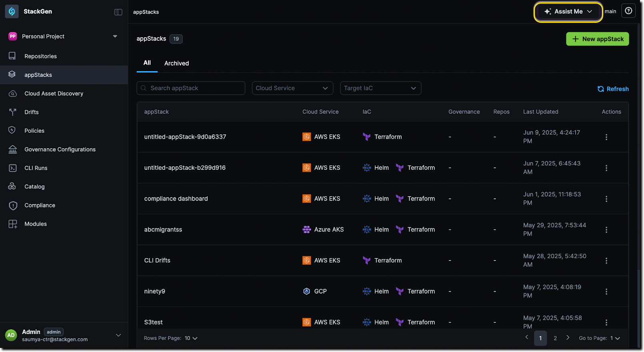644x352 pixels.
Task: Switch to the Archived tab
Action: click(x=176, y=64)
